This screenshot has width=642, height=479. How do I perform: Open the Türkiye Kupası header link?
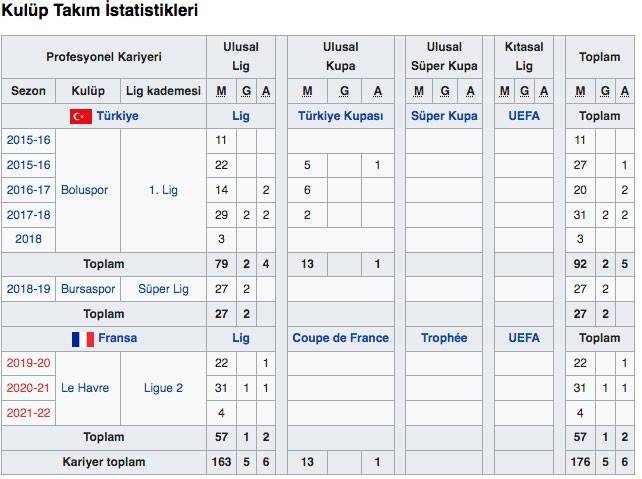tap(341, 116)
